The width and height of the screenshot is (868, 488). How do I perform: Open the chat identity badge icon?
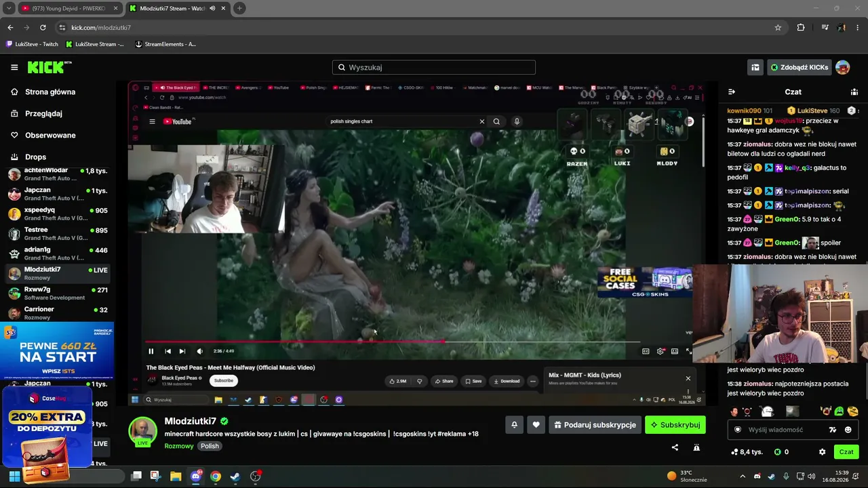[x=738, y=430]
